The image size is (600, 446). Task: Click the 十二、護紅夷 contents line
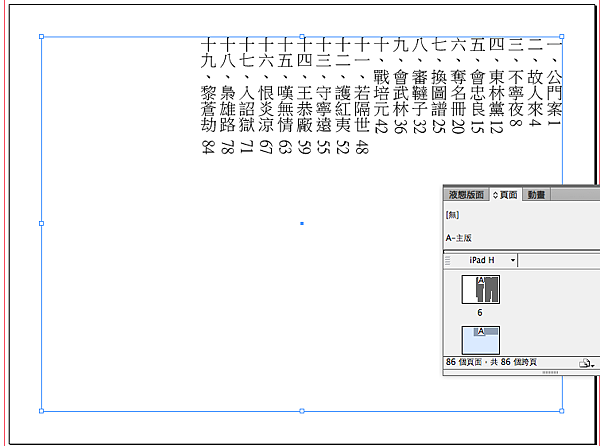(343, 96)
